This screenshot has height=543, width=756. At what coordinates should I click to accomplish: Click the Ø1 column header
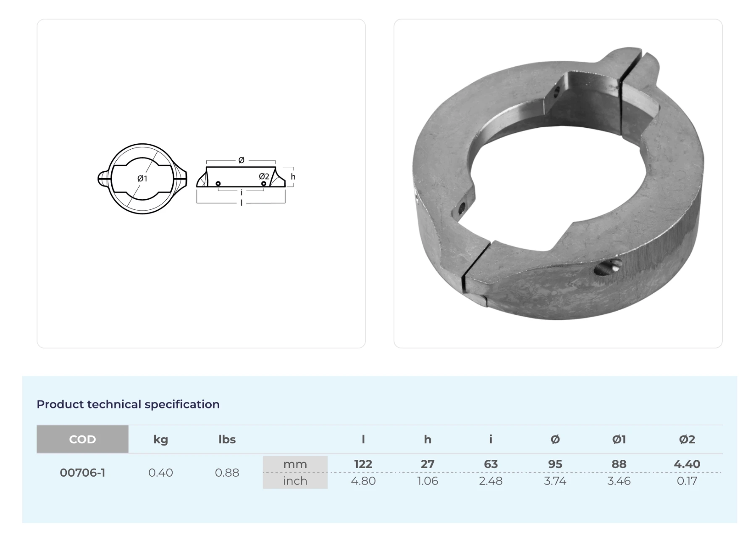[619, 439]
